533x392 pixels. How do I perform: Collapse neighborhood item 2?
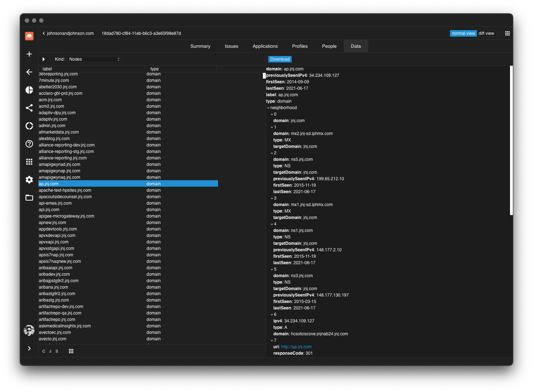[272, 153]
